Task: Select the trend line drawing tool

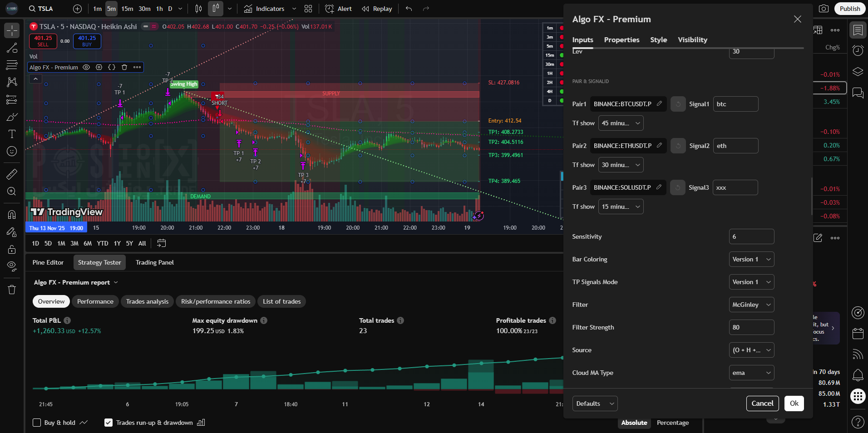Action: [x=12, y=48]
